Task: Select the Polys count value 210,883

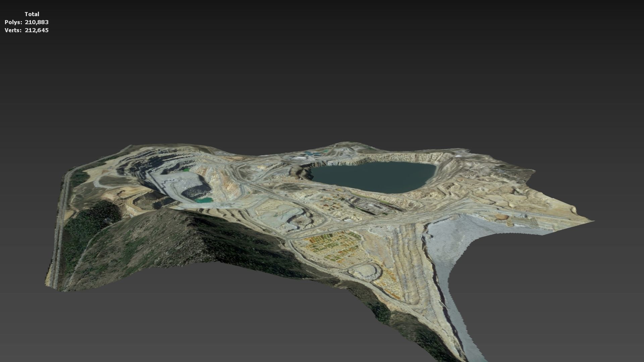Action: pos(37,22)
